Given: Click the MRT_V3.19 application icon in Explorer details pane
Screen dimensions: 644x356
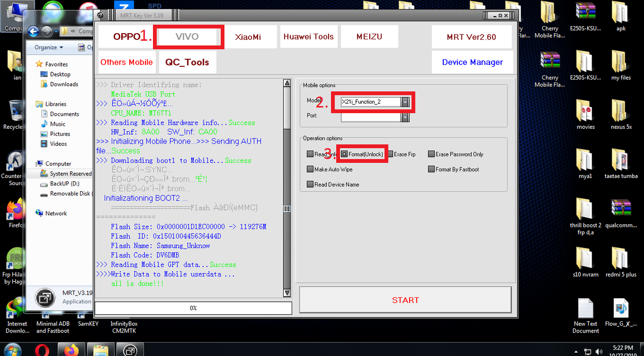Looking at the screenshot, I should click(45, 297).
